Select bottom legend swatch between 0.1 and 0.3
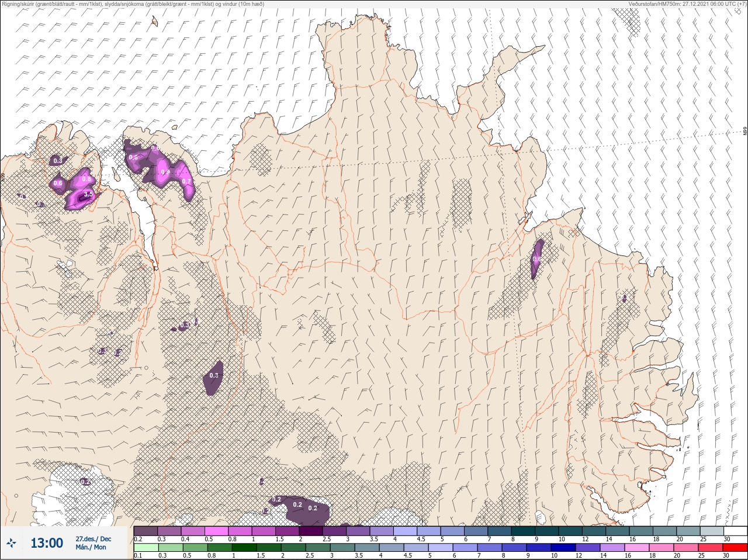This screenshot has height=560, width=748. click(x=146, y=548)
